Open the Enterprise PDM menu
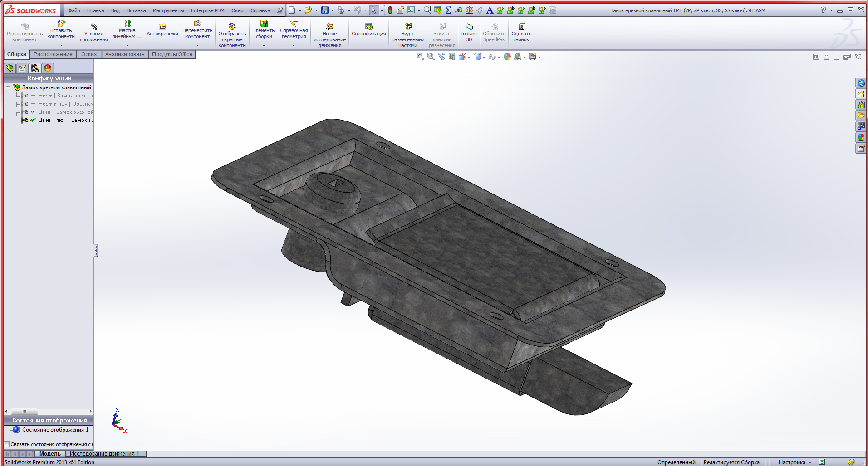This screenshot has height=466, width=868. [x=207, y=10]
